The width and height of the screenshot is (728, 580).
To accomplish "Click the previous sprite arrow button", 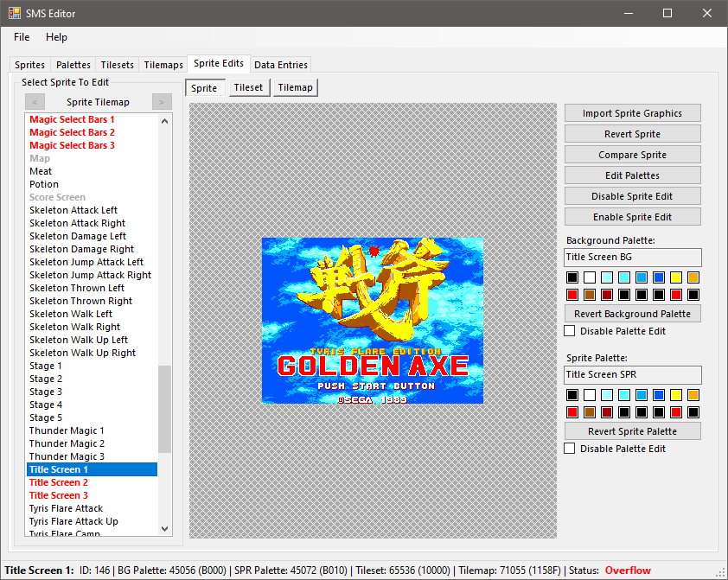I will click(x=35, y=102).
